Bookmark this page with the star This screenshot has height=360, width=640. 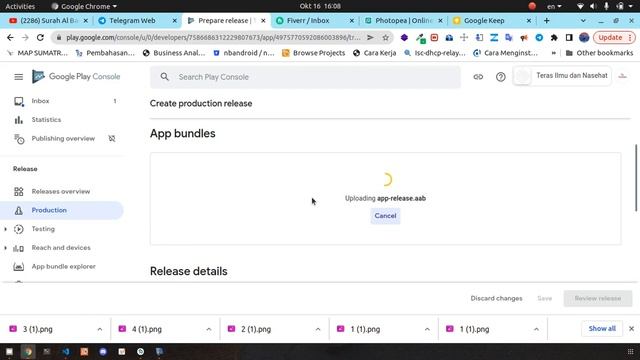click(385, 38)
